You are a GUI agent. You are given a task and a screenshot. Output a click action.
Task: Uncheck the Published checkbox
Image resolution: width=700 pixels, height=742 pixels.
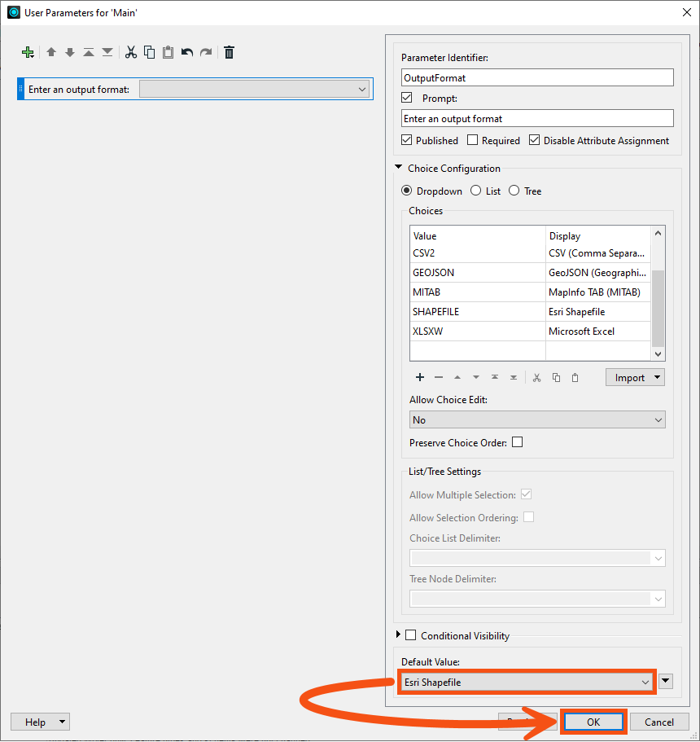coord(406,140)
